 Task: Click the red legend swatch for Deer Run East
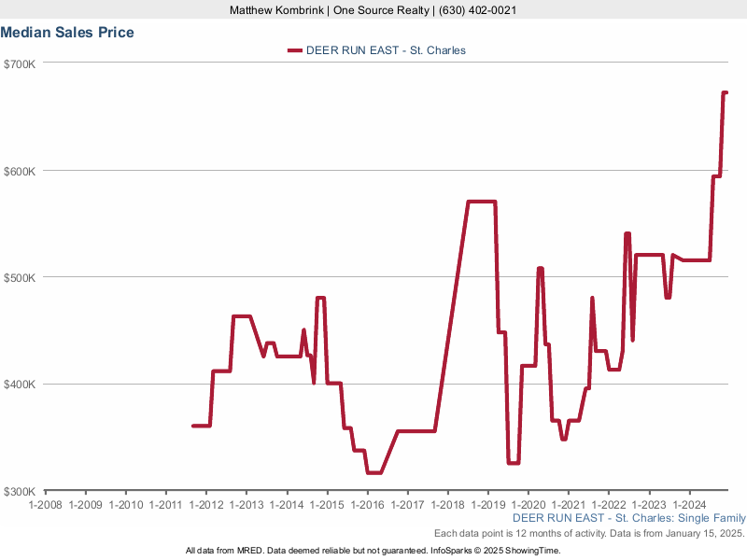coord(295,50)
